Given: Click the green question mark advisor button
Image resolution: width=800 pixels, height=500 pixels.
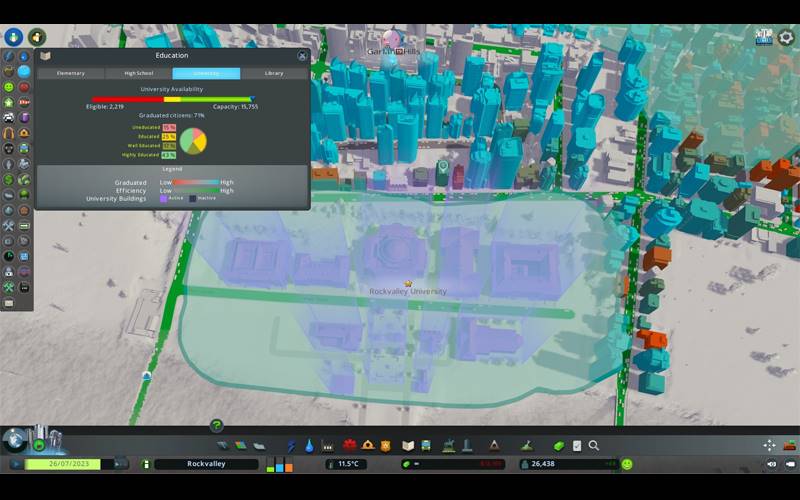Looking at the screenshot, I should (216, 426).
